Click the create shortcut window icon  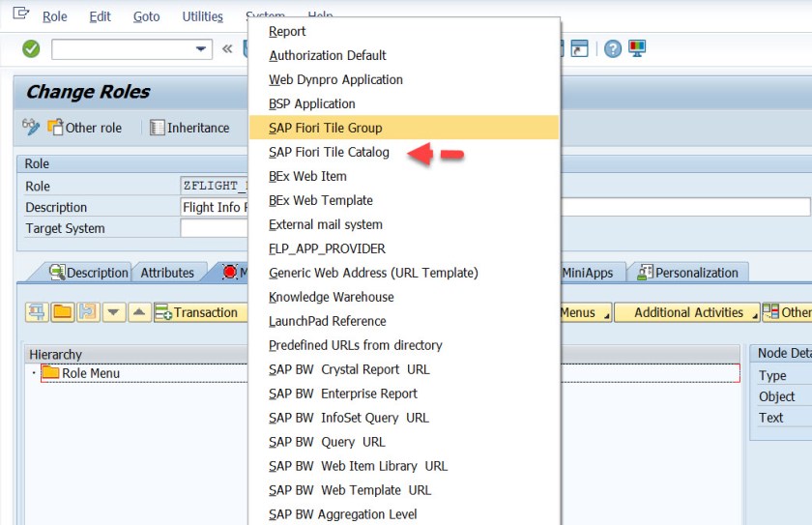coord(579,48)
